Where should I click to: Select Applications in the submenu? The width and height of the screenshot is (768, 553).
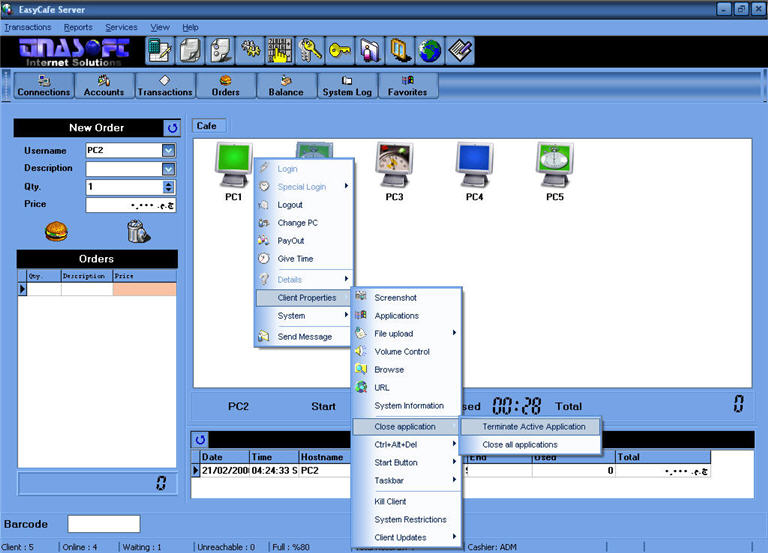407,315
